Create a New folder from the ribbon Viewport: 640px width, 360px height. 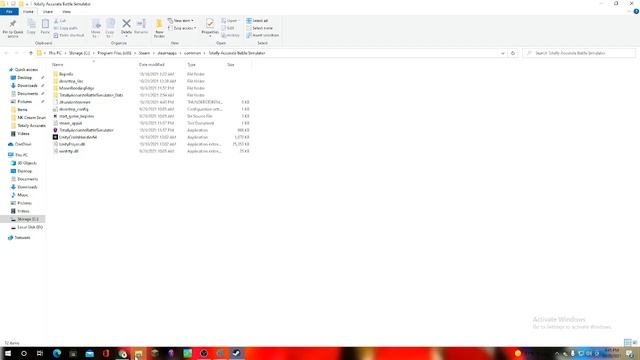[x=159, y=28]
